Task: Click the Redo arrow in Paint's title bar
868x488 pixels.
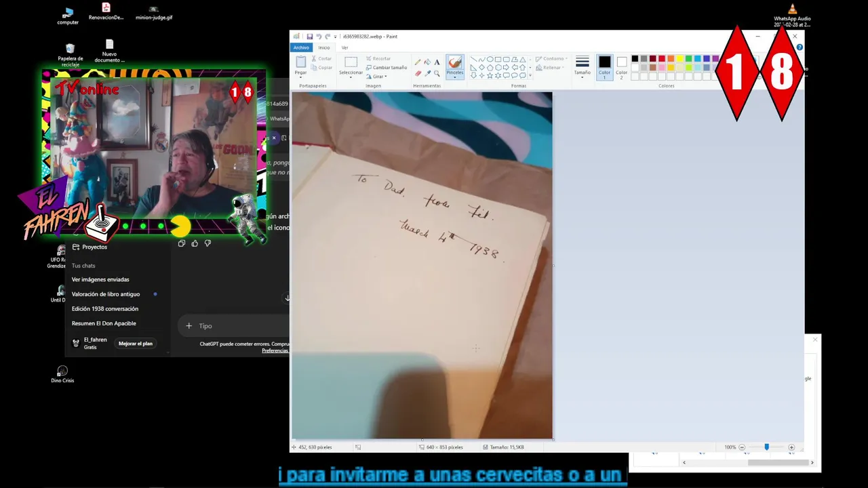Action: 328,37
